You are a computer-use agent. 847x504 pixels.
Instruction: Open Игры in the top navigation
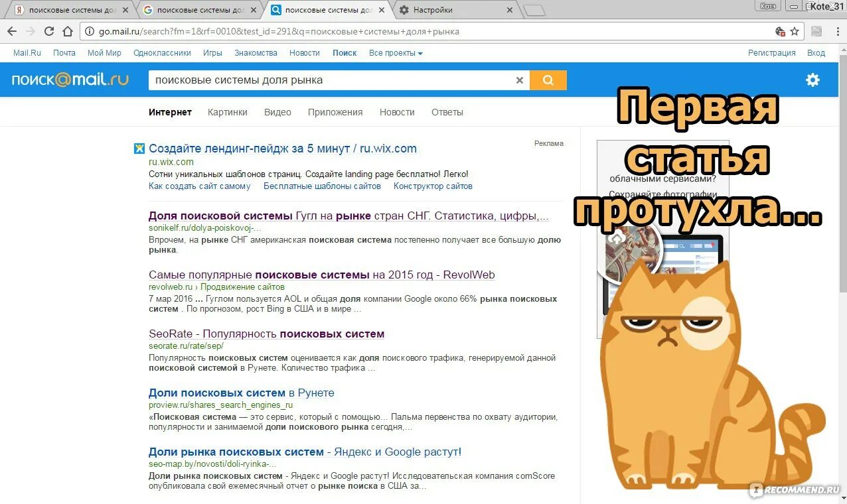[212, 53]
